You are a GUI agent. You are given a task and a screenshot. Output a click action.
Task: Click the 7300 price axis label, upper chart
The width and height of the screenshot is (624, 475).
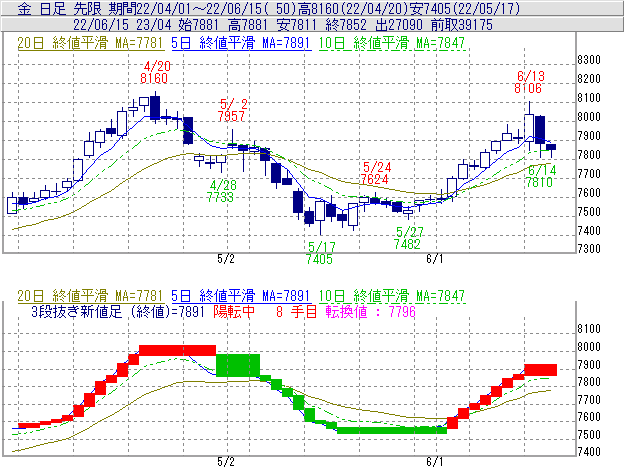(x=589, y=249)
